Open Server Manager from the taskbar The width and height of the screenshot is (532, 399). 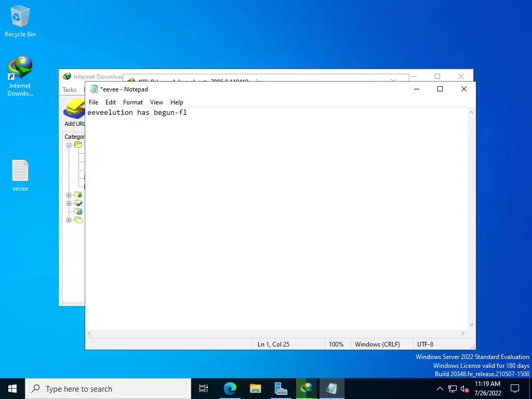pyautogui.click(x=281, y=389)
